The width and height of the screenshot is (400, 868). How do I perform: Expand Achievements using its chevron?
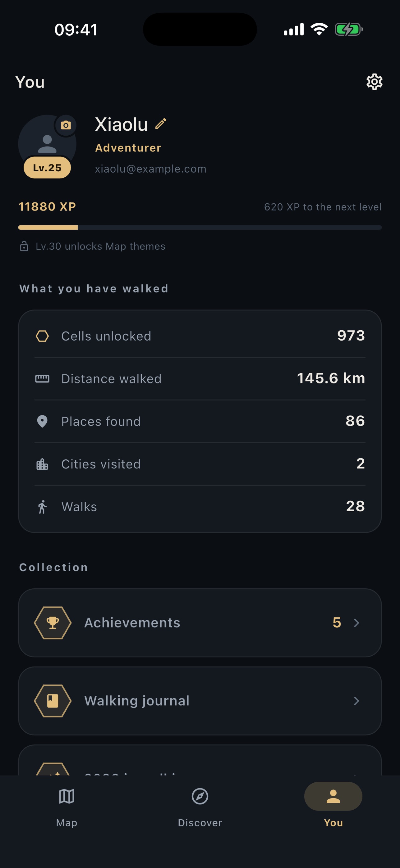click(x=356, y=623)
